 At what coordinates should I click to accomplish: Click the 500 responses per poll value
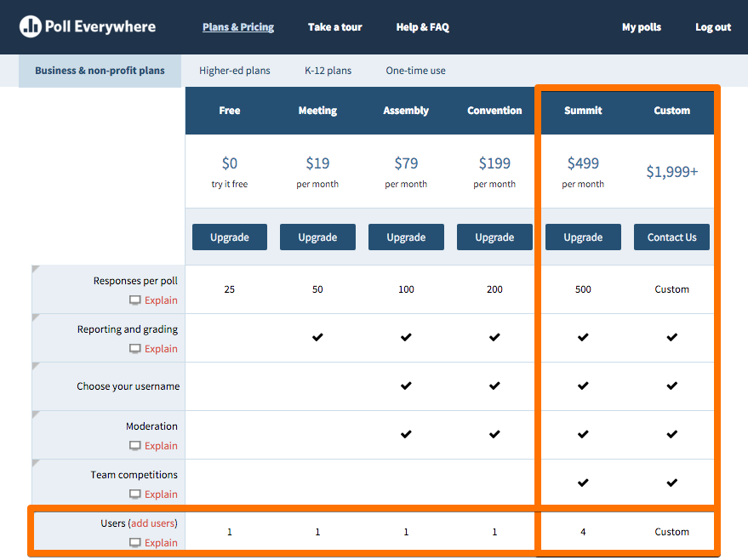[x=583, y=289]
